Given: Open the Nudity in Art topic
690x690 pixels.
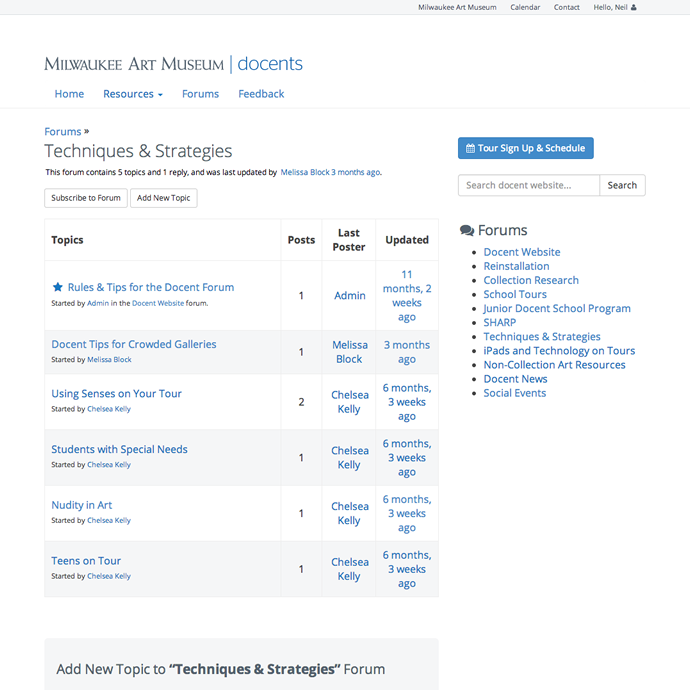Looking at the screenshot, I should 82,505.
